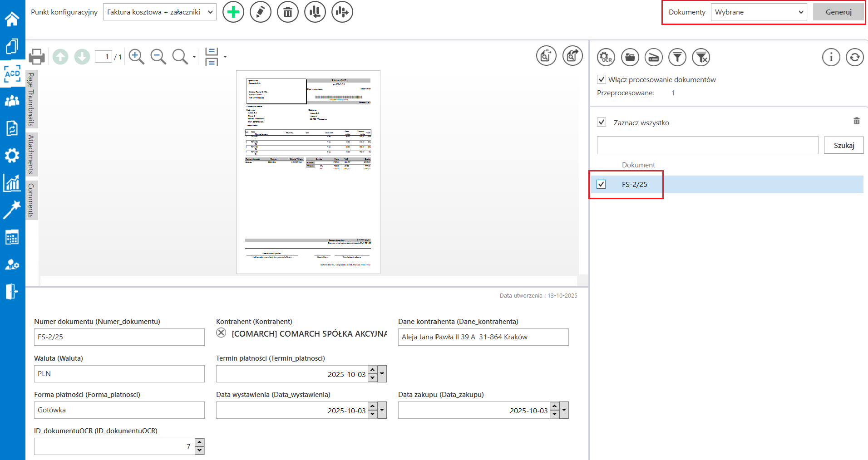Open the calendar grid icon in sidebar
Screen dimensions: 868x460
[12, 237]
